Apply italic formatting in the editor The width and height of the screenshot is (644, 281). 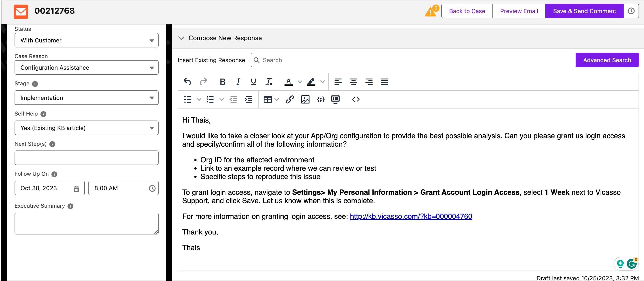(238, 81)
